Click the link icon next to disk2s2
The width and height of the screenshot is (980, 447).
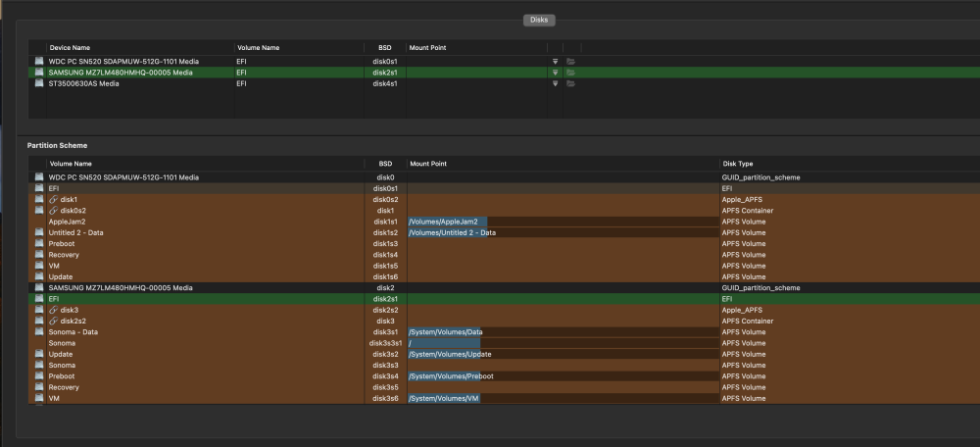pyautogui.click(x=53, y=322)
